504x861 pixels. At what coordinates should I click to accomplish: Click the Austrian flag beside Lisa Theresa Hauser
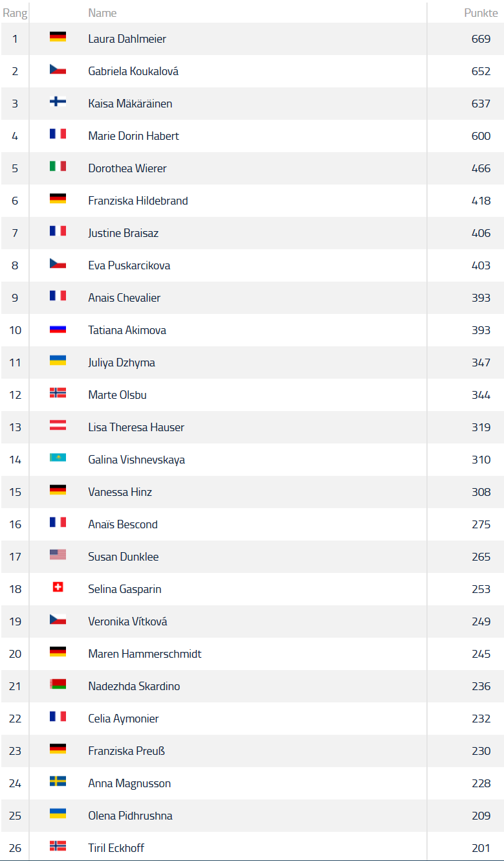58,425
